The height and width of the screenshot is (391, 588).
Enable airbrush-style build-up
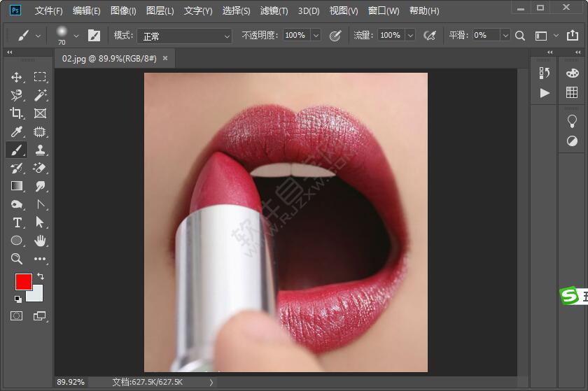pyautogui.click(x=430, y=36)
